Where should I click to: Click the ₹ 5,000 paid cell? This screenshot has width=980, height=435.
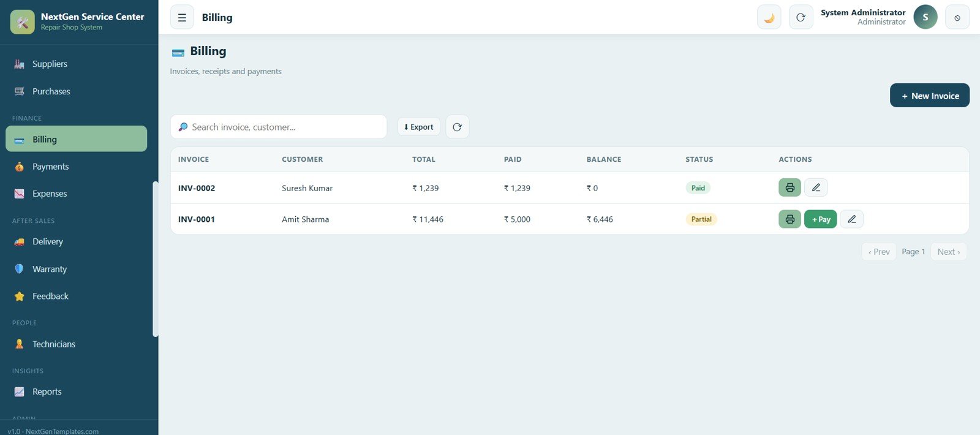pyautogui.click(x=517, y=219)
